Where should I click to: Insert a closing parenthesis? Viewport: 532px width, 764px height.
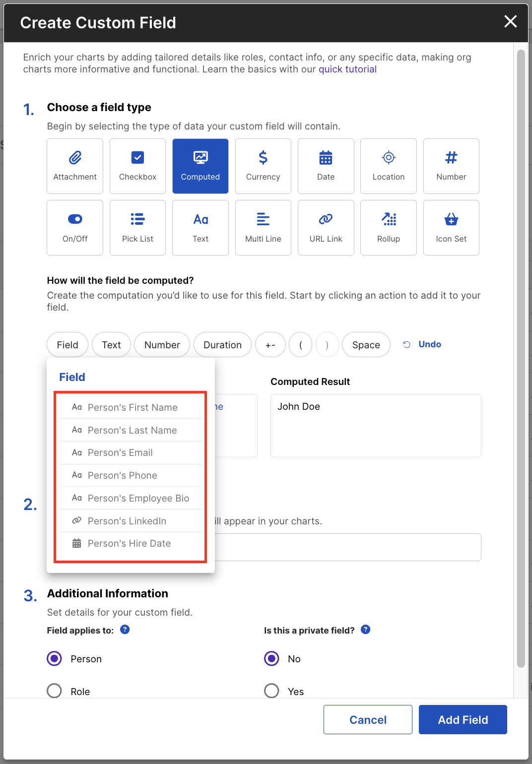click(x=327, y=345)
